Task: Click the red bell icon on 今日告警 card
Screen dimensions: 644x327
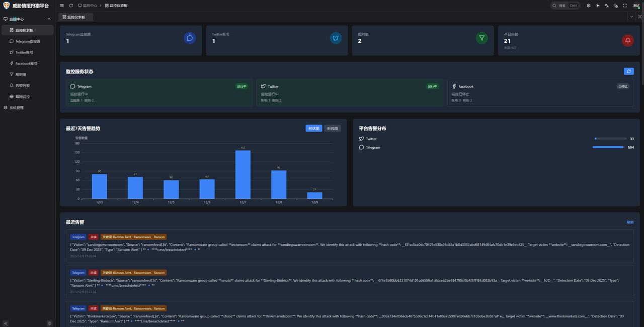Action: click(x=627, y=40)
